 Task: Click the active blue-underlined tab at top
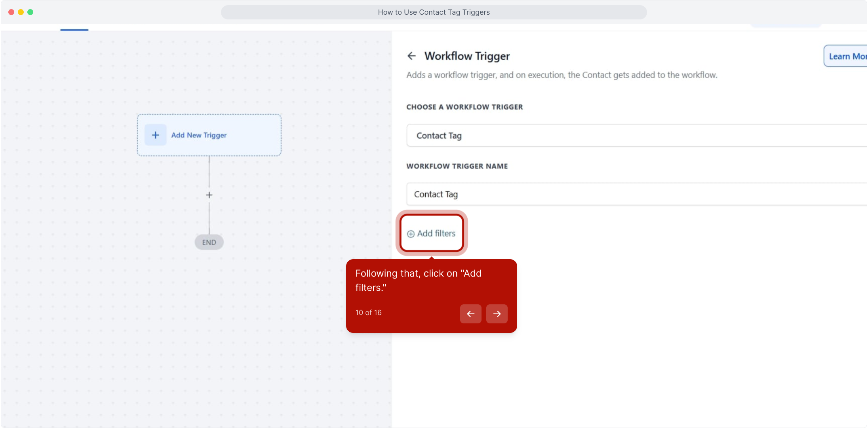74,28
